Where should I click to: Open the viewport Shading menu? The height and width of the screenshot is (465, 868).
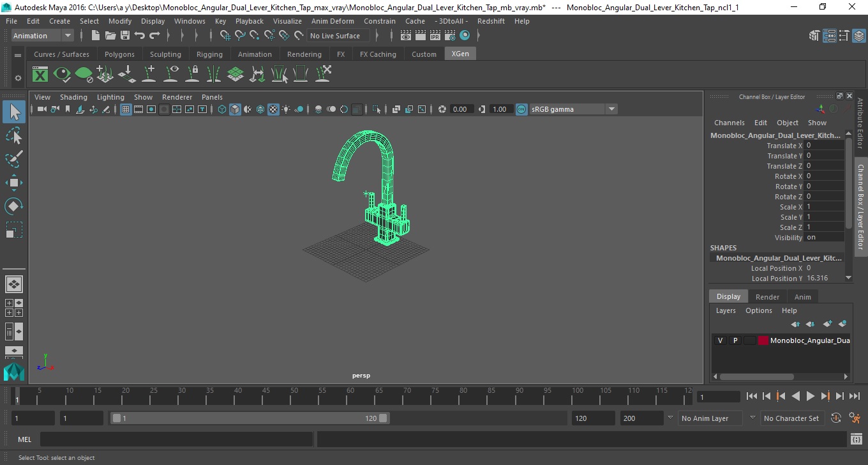click(x=73, y=97)
